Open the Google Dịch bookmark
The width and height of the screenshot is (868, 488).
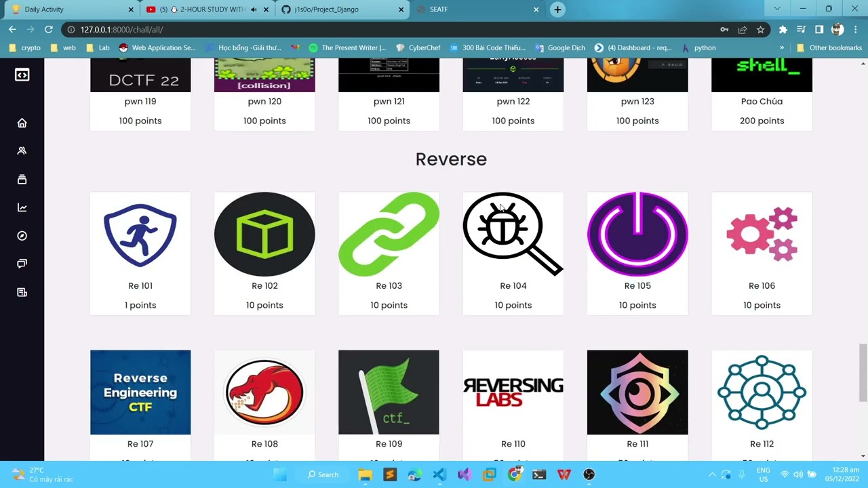[x=559, y=47]
